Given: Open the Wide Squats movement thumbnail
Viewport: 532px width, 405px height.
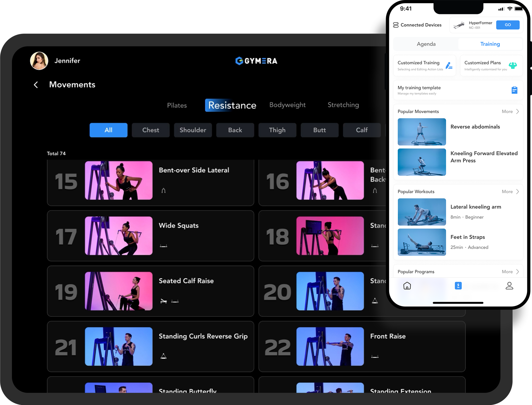Looking at the screenshot, I should [118, 236].
